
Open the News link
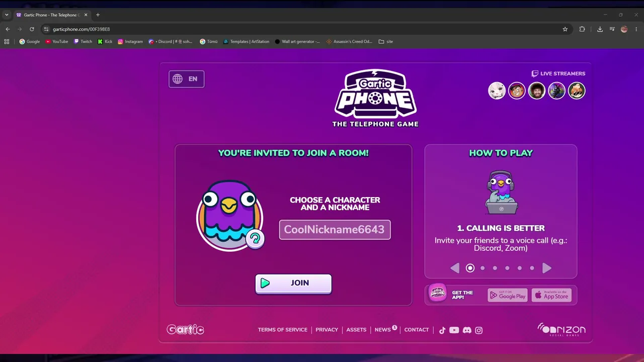click(x=383, y=330)
